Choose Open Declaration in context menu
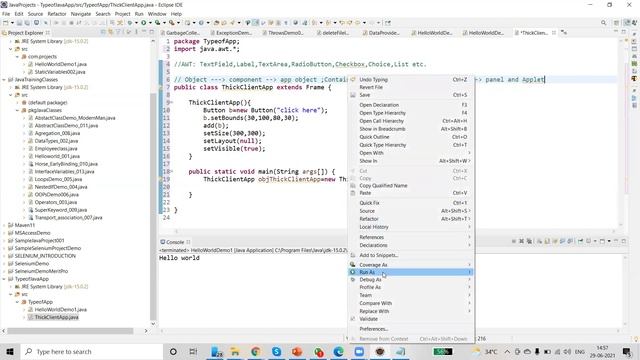Image resolution: width=640 pixels, height=360 pixels. [411, 105]
